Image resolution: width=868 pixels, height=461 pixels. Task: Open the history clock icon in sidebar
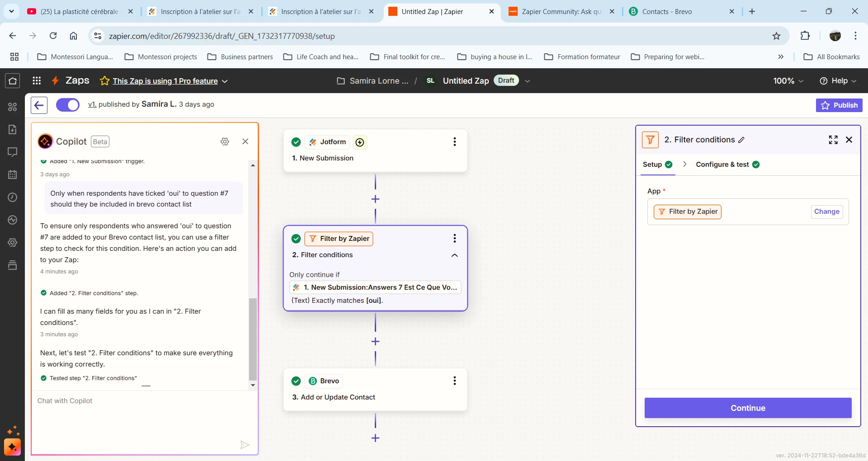[13, 197]
